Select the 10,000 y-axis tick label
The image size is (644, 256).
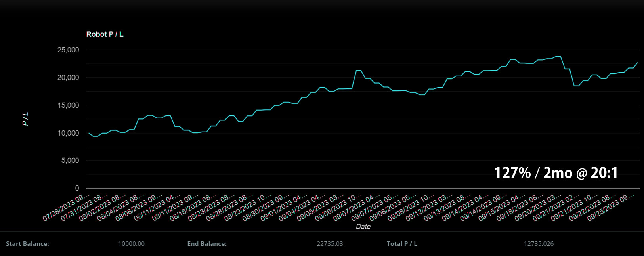pyautogui.click(x=68, y=133)
